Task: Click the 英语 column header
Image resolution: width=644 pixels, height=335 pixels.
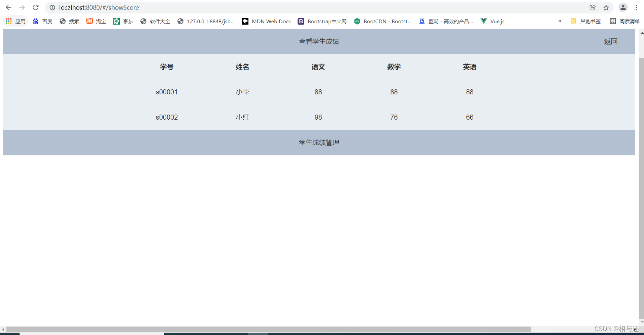Action: pyautogui.click(x=470, y=67)
